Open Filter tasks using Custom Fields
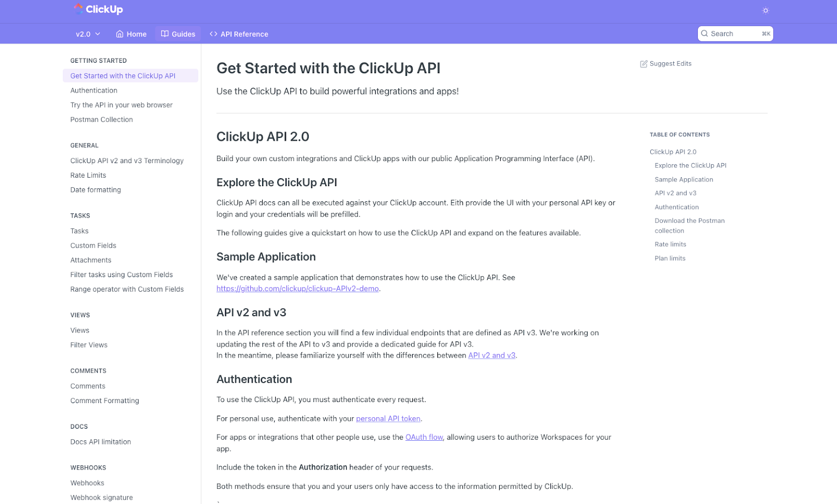837x504 pixels. [x=121, y=274]
